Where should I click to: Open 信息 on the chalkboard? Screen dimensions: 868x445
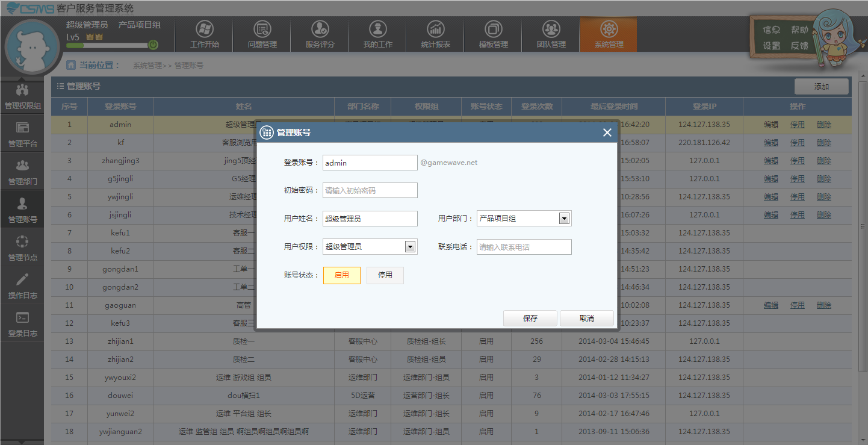[772, 30]
